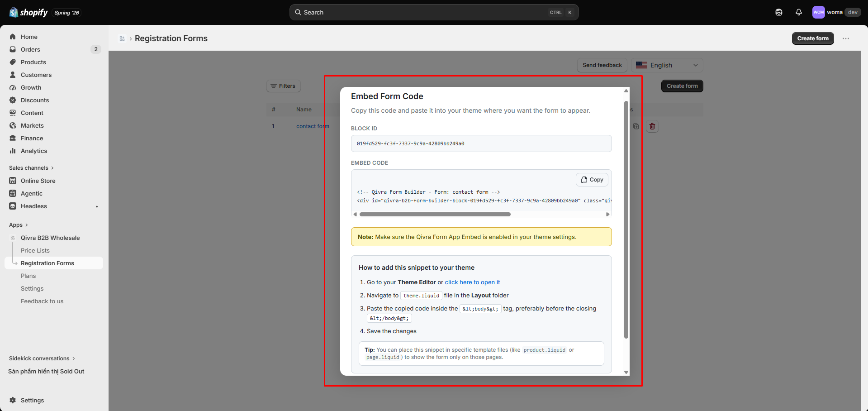Click the Shopify logo
868x411 pixels.
[28, 12]
